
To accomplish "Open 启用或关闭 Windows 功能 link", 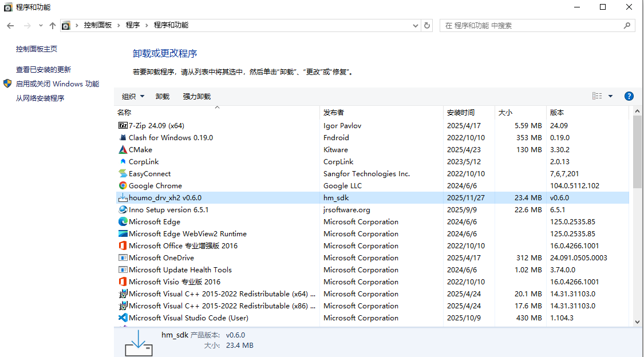I will 57,84.
